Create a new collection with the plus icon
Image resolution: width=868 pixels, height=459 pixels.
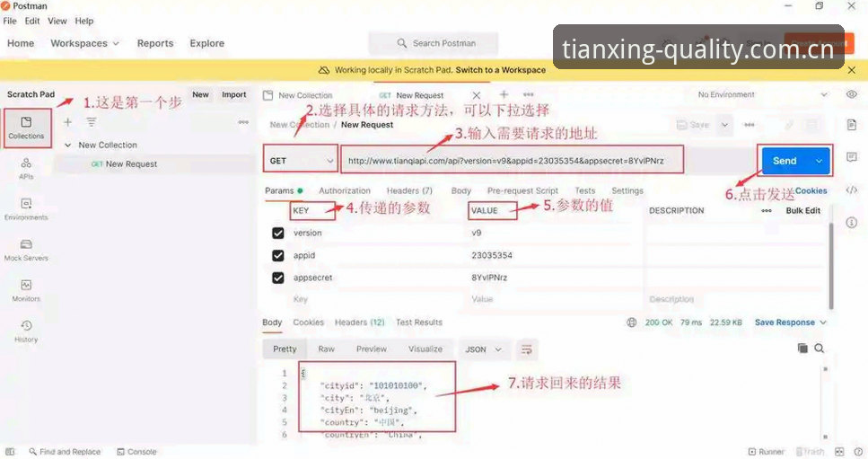pos(67,122)
